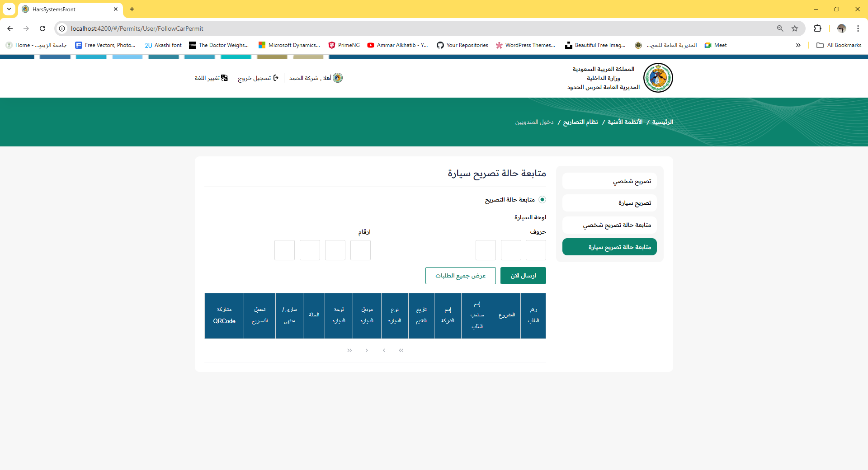Click إسم الشركة column header
Viewport: 868px width, 470px height.
click(448, 315)
